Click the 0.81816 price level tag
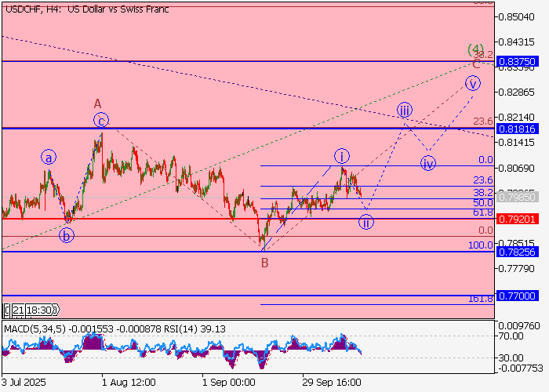The image size is (549, 392). (521, 128)
